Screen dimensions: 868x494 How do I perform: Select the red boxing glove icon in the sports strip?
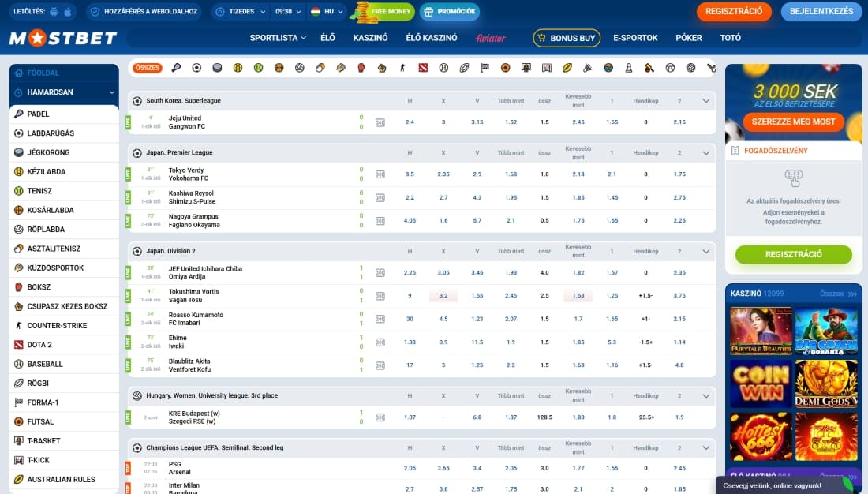tap(361, 68)
